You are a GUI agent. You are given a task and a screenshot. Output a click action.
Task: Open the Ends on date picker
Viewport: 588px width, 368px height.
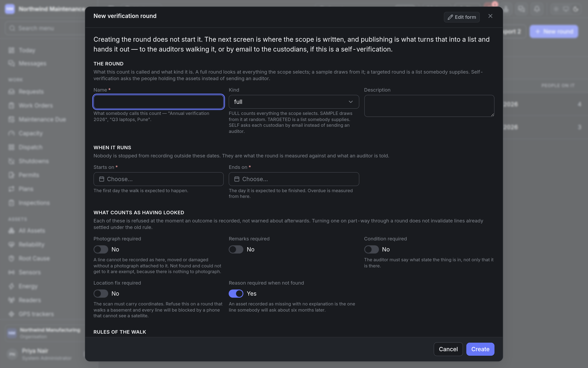[294, 179]
